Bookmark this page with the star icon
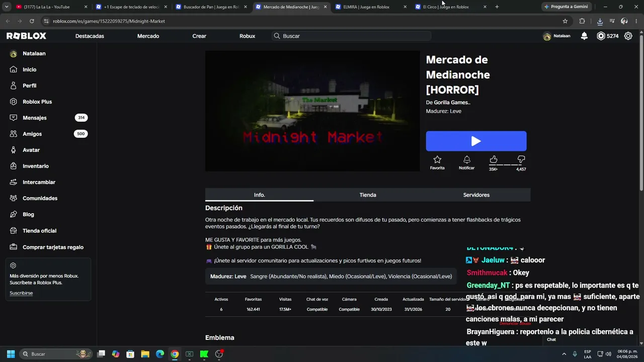The image size is (644, 362). point(565,21)
